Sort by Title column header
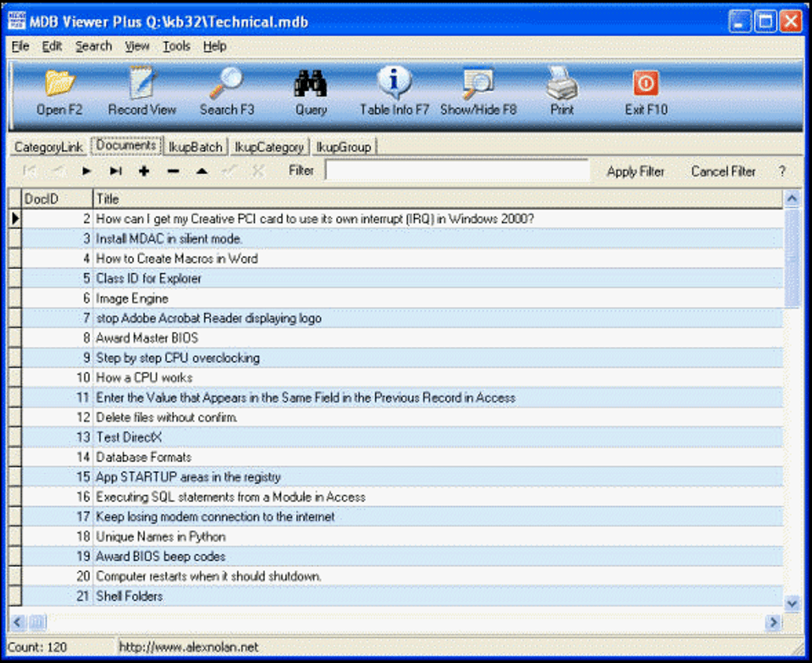 [438, 199]
